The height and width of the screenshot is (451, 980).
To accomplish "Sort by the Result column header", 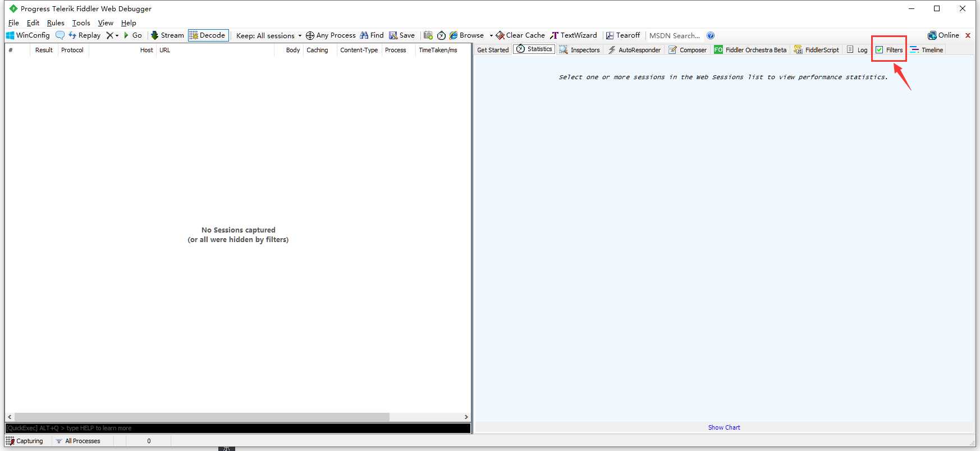I will click(x=44, y=50).
